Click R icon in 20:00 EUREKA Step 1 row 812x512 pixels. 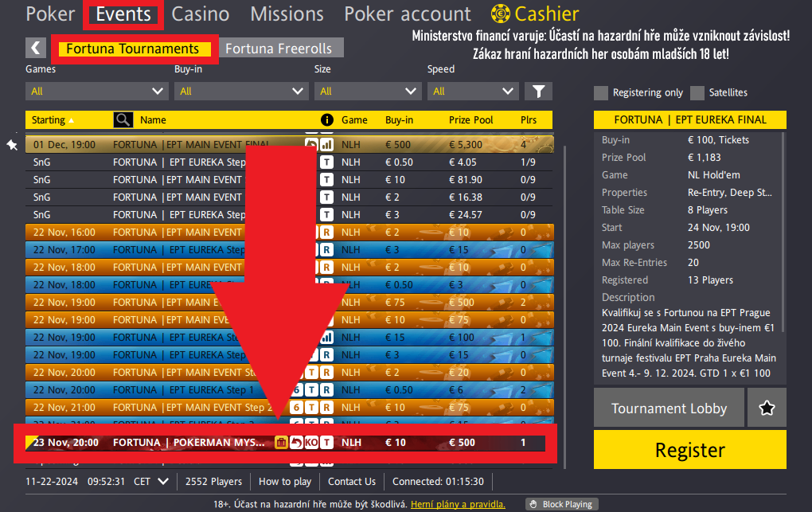326,389
